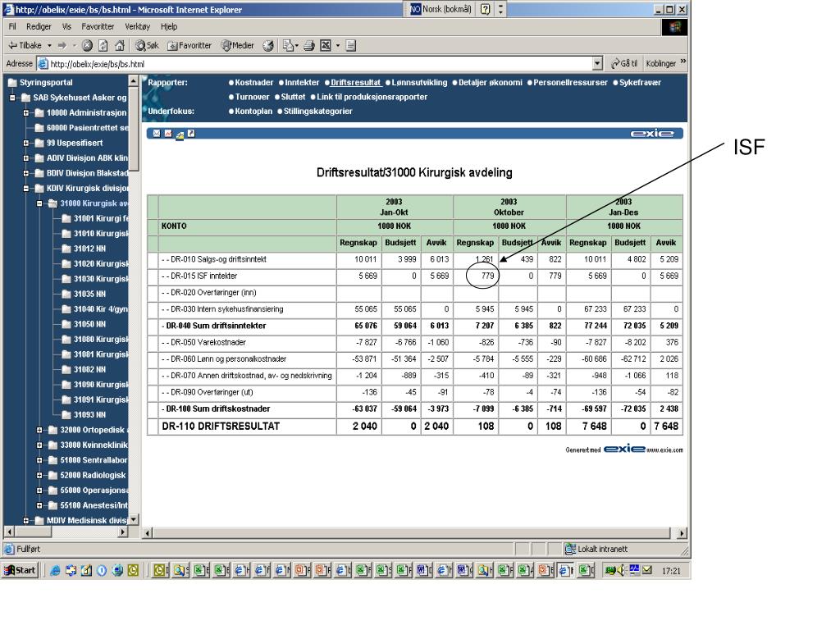The width and height of the screenshot is (840, 630).
Task: Click the Excel edit icon in toolbar
Action: pyautogui.click(x=325, y=46)
